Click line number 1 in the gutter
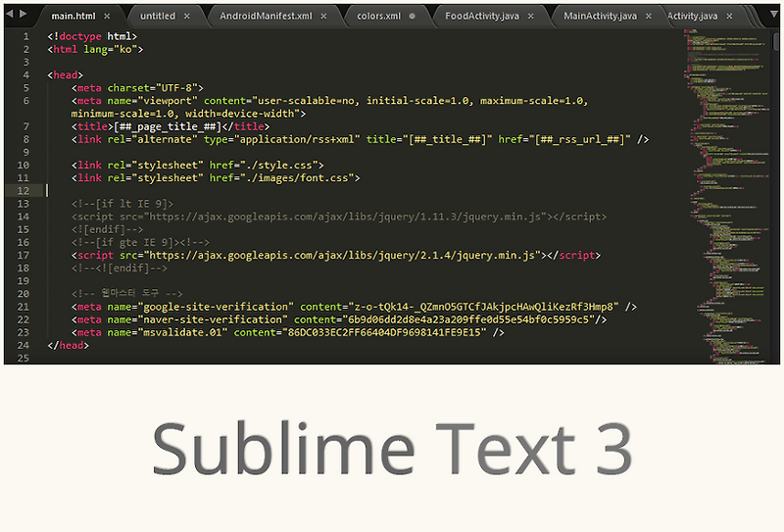The width and height of the screenshot is (784, 532). pyautogui.click(x=25, y=36)
